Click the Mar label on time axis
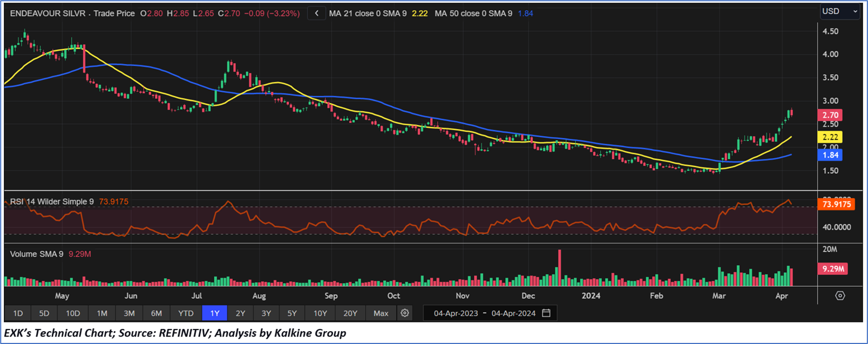Viewport: 868px width, 344px height. [x=718, y=296]
